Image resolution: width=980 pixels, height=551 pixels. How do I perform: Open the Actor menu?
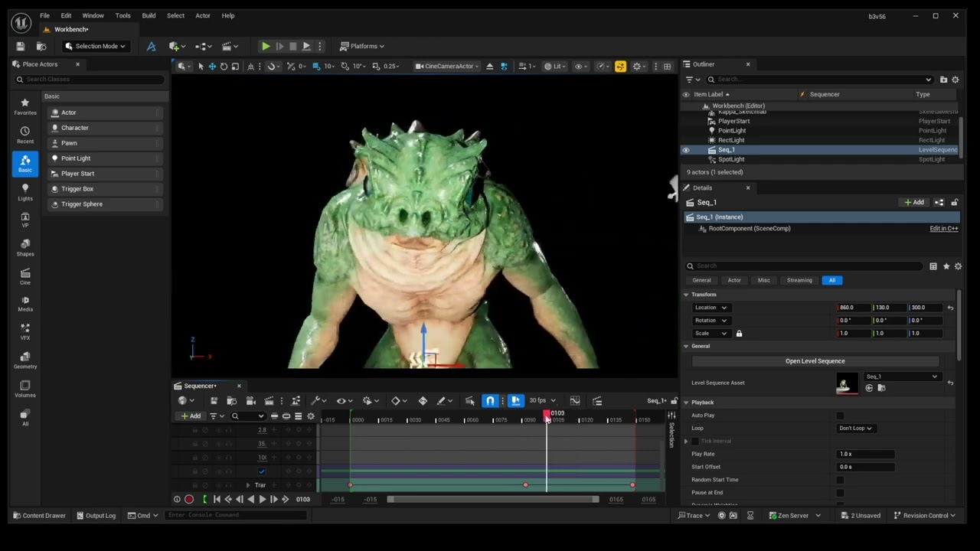pyautogui.click(x=202, y=15)
